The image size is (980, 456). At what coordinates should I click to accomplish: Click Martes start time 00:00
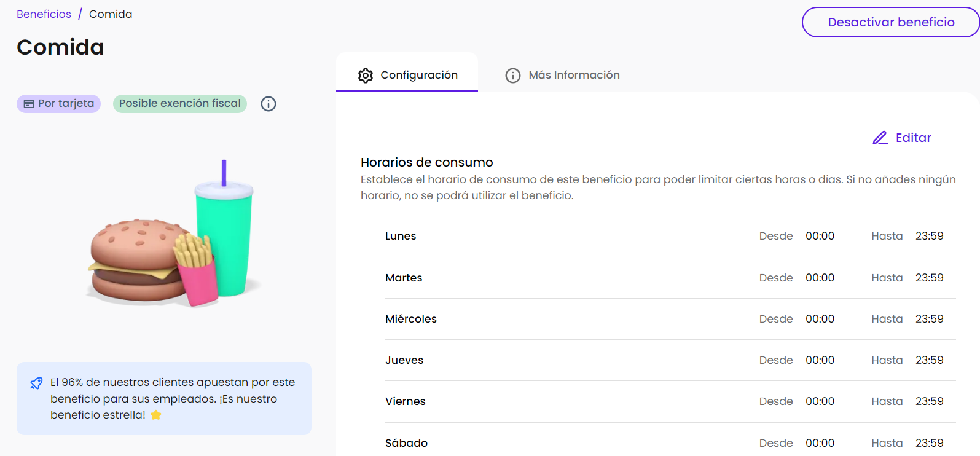tap(820, 278)
